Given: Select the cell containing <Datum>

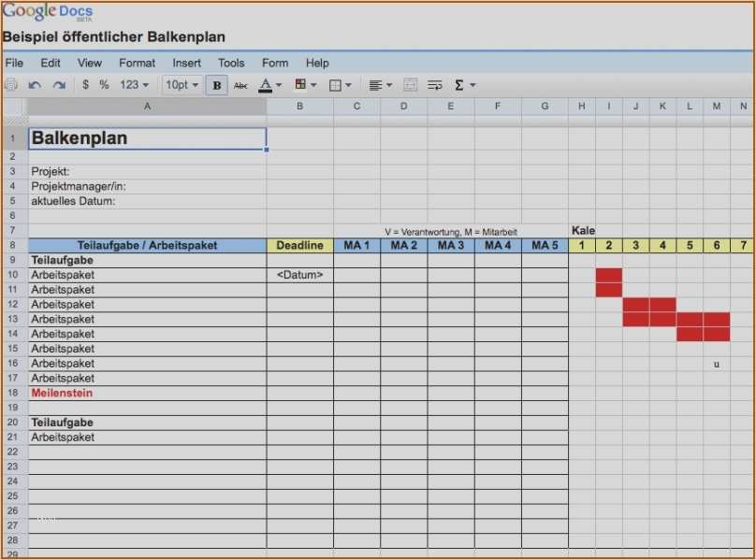Looking at the screenshot, I should click(299, 275).
